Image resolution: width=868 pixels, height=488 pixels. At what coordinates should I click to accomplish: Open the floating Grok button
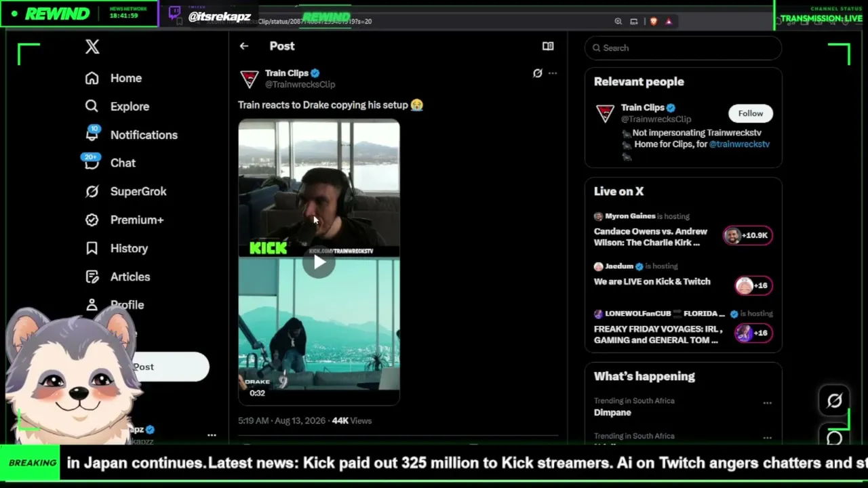tap(835, 401)
